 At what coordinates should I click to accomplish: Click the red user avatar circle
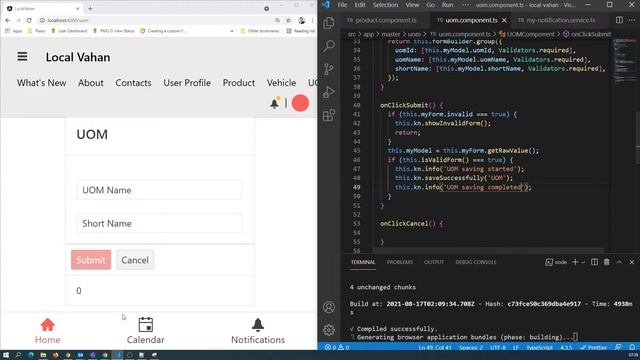[300, 103]
